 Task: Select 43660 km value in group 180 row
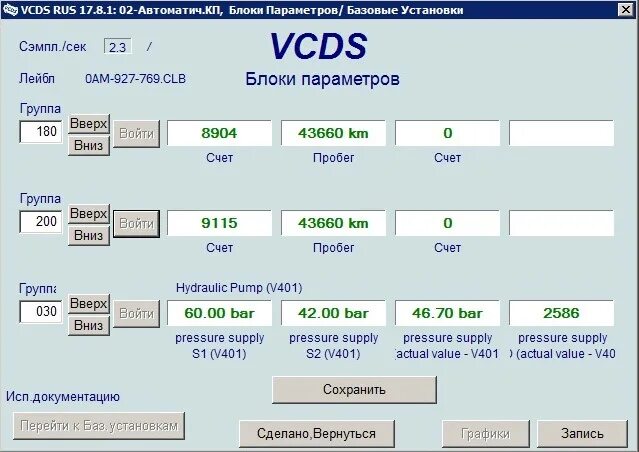pyautogui.click(x=333, y=133)
